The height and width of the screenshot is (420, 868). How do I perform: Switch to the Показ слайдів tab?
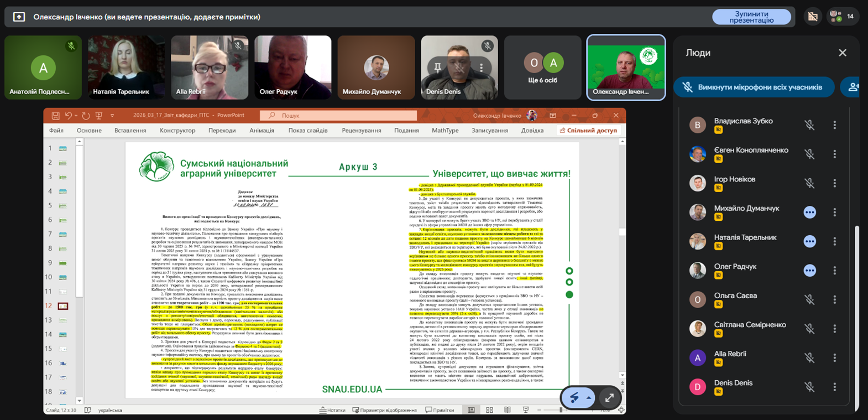click(307, 131)
